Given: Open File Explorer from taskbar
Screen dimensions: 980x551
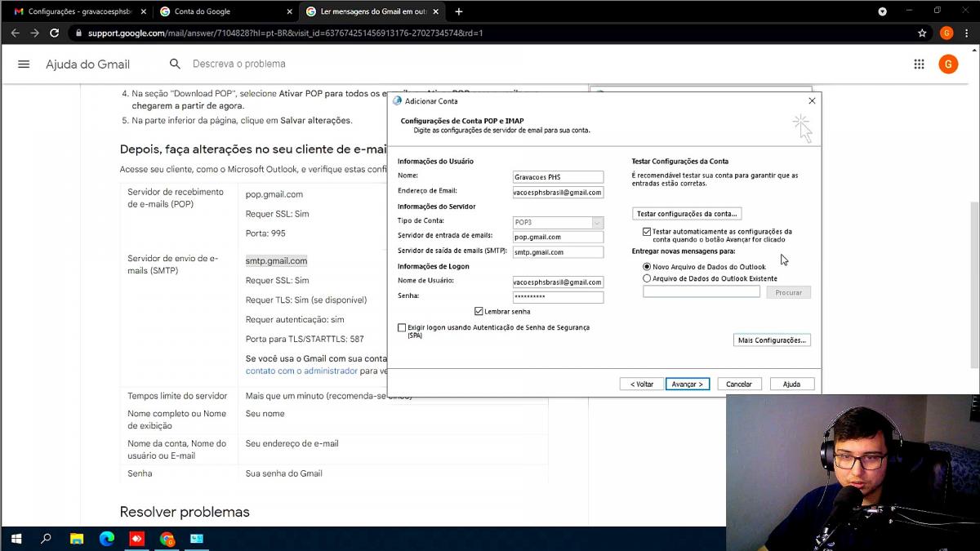Looking at the screenshot, I should (76, 539).
